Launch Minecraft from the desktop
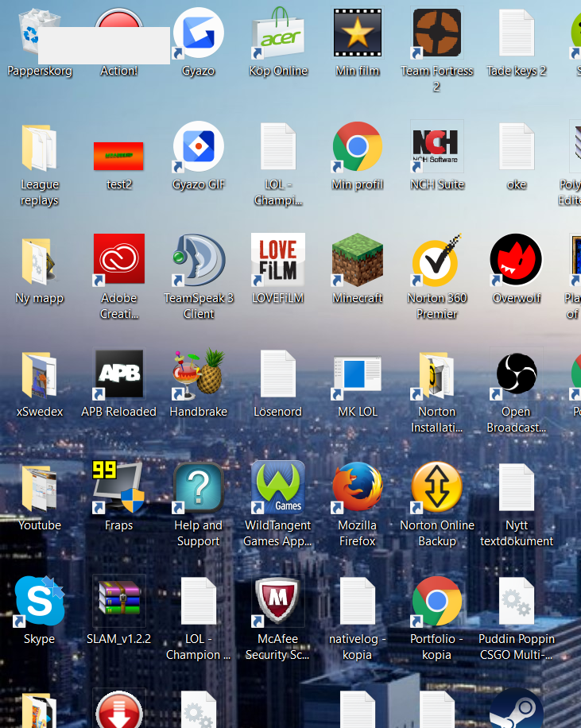The width and height of the screenshot is (581, 728). pyautogui.click(x=357, y=260)
